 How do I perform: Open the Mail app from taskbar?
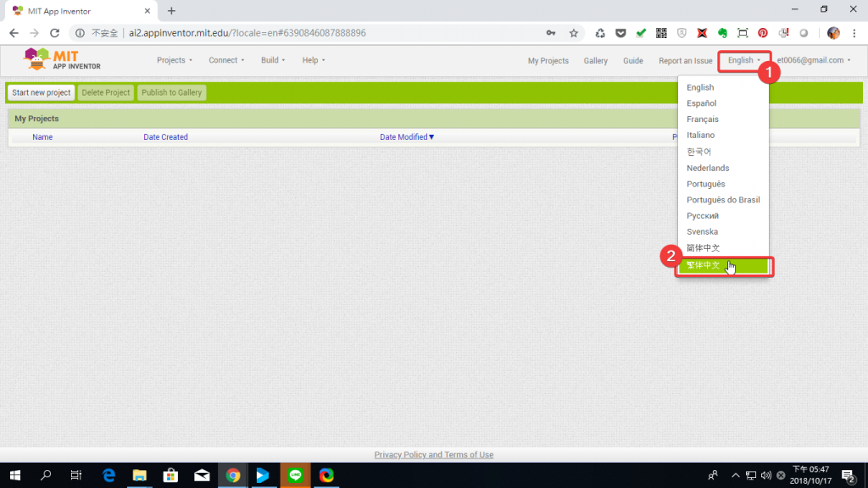click(x=202, y=475)
